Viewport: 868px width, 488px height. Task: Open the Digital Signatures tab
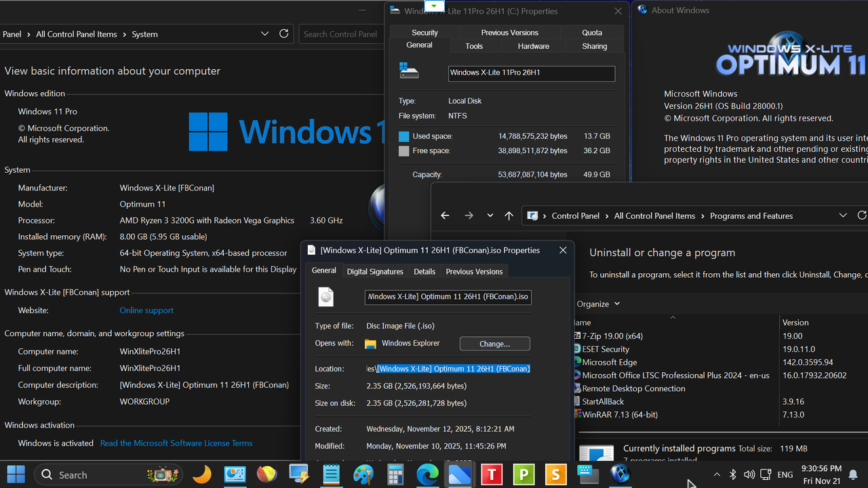click(x=375, y=271)
